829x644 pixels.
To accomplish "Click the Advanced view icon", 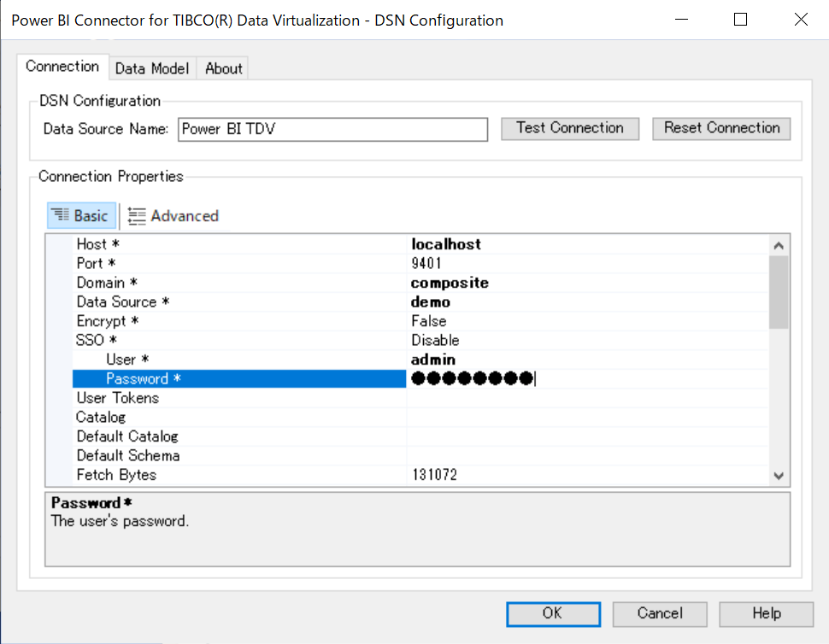I will [x=137, y=215].
